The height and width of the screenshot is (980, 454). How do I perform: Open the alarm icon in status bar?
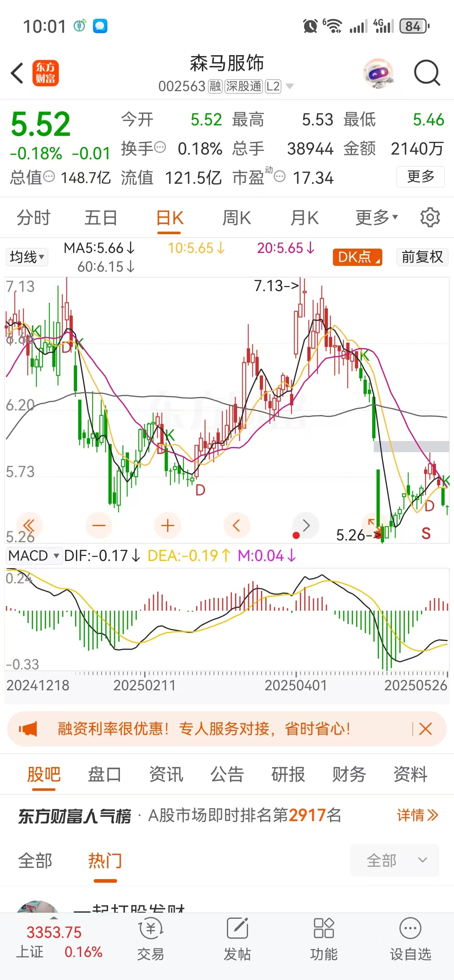[310, 26]
